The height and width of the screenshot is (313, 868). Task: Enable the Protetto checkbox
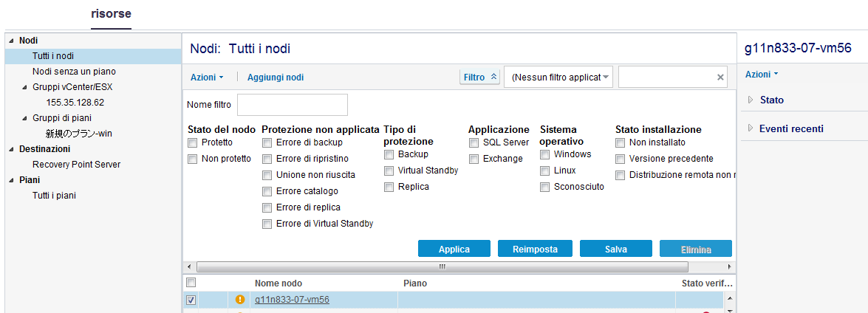[x=193, y=142]
